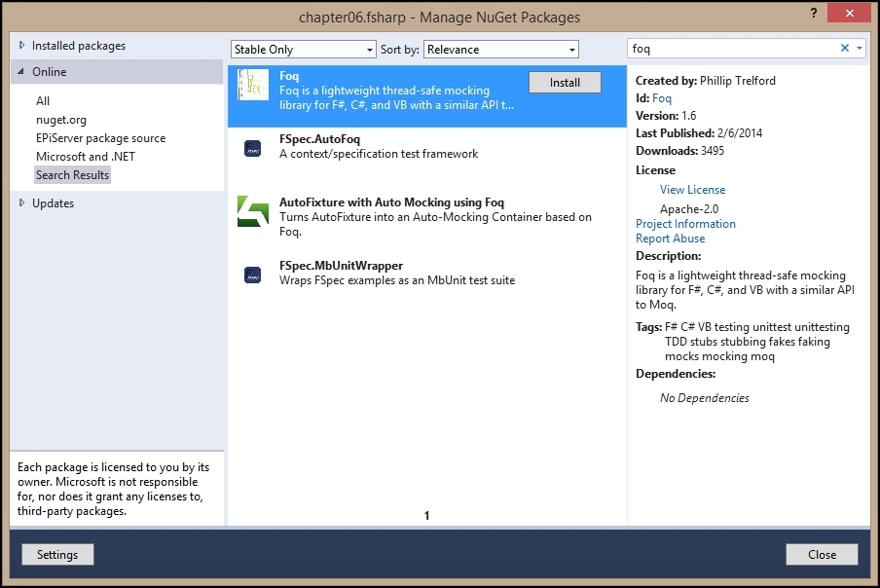
Task: Expand Installed packages section
Action: click(x=21, y=45)
